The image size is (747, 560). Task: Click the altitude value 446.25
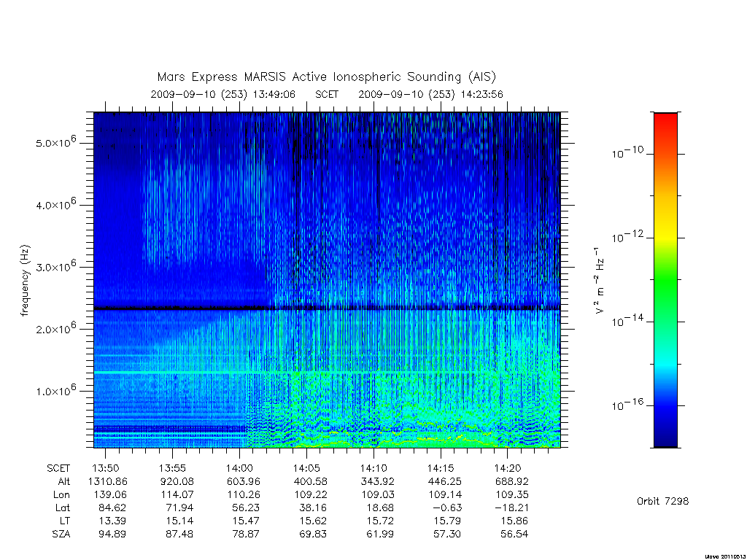[444, 481]
